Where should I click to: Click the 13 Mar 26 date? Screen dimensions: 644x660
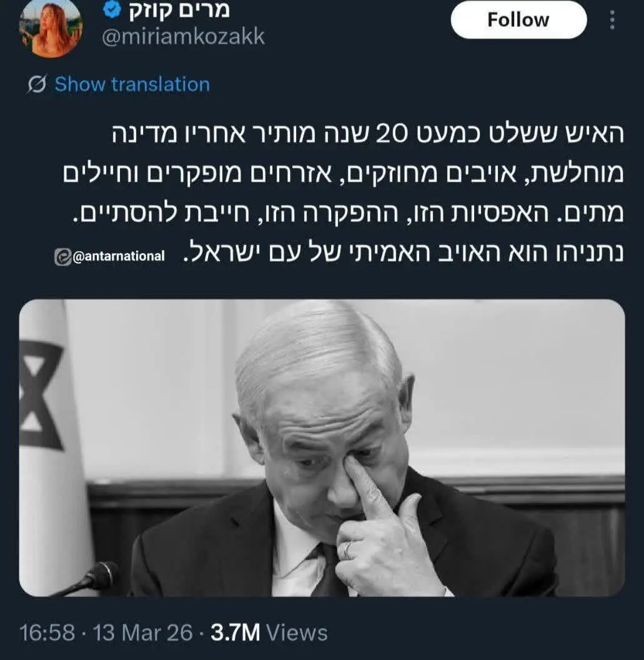pos(142,632)
